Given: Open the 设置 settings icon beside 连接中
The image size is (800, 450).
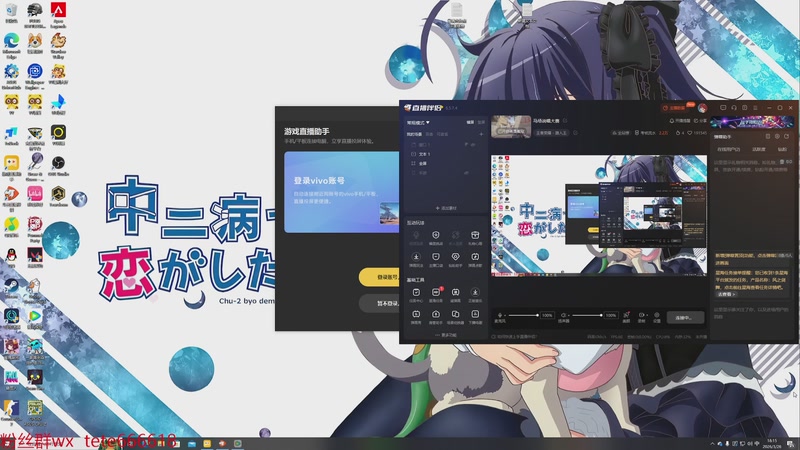Looking at the screenshot, I should (x=657, y=315).
